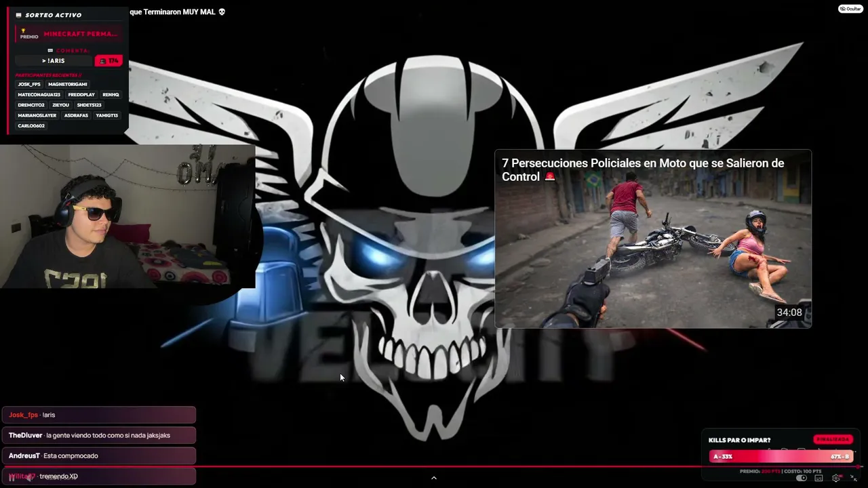This screenshot has width=868, height=488.
Task: Click AndreusT's 'Esta compmocado' chat message
Action: point(99,455)
